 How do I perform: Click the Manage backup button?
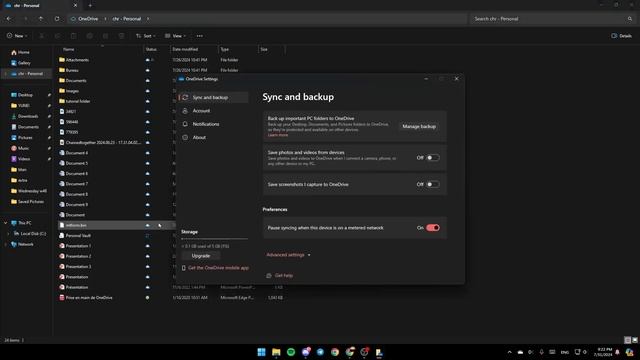(419, 127)
